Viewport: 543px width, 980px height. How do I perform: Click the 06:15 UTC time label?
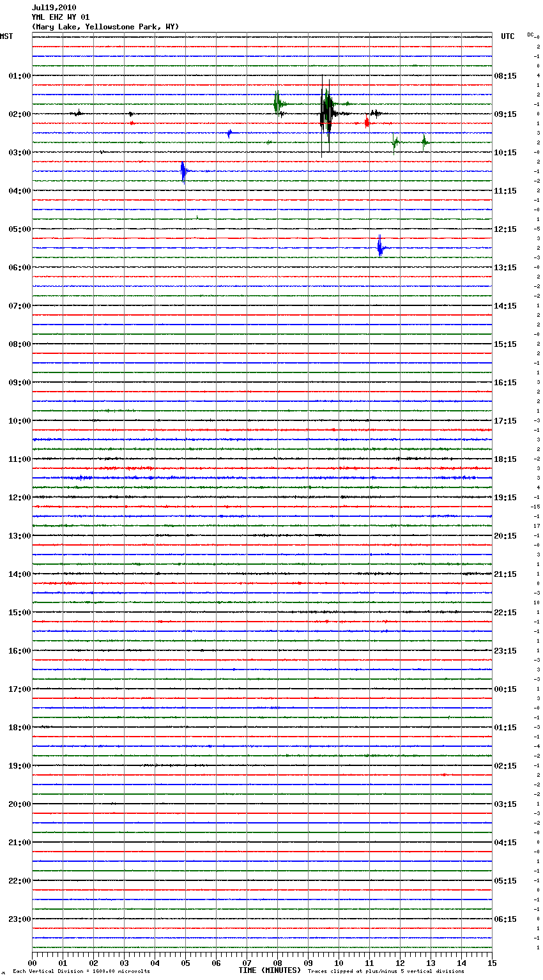(x=505, y=919)
